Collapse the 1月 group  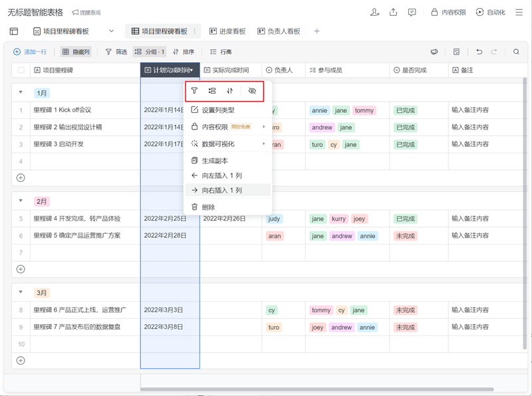click(21, 93)
